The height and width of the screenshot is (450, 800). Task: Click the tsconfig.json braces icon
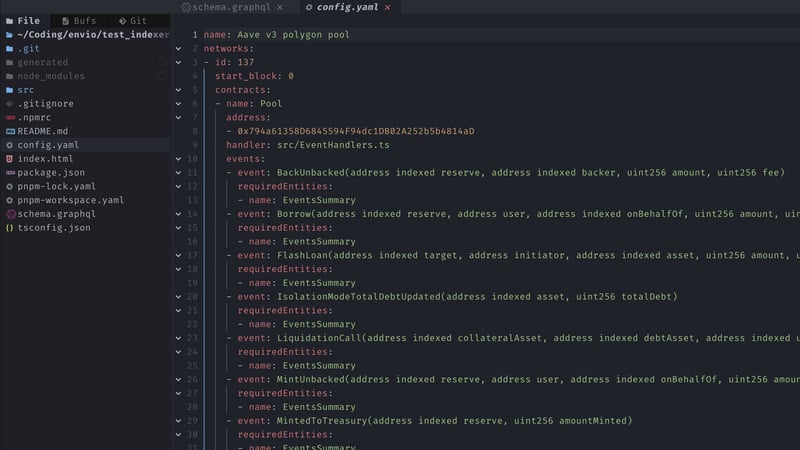tap(9, 228)
